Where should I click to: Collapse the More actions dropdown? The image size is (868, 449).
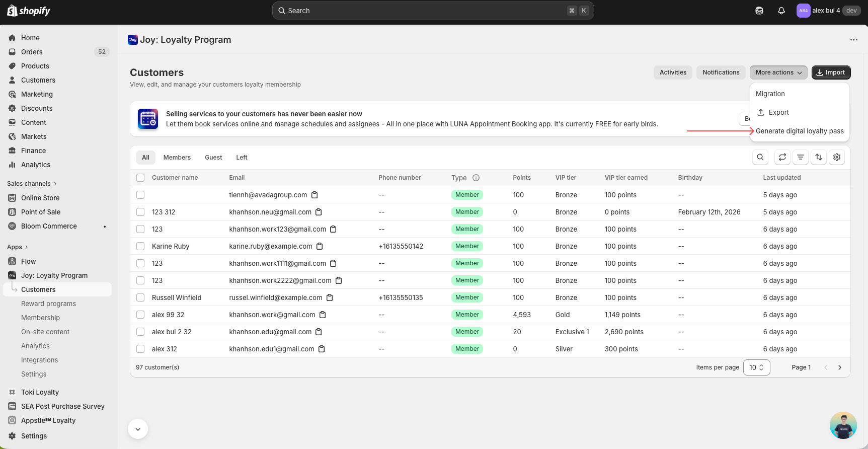tap(778, 72)
